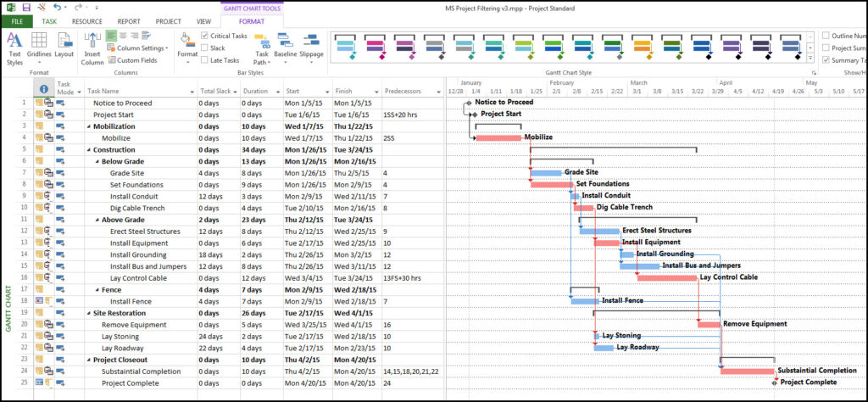Click the touch mode quick access icon
Screen dimensions: 868x402
pyautogui.click(x=42, y=8)
